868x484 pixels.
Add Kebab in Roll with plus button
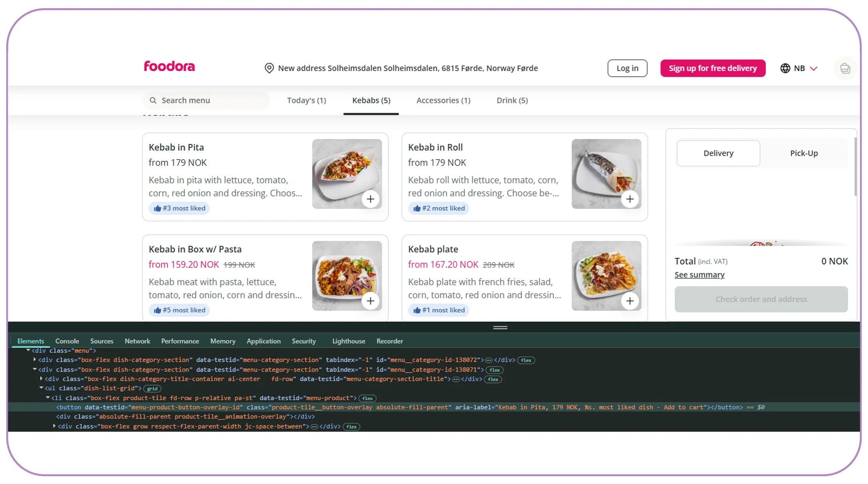coord(630,199)
